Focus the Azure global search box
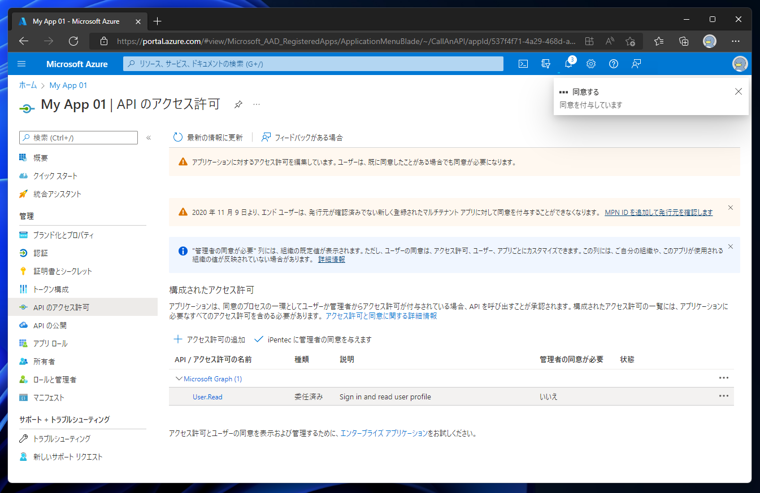The height and width of the screenshot is (493, 760). click(x=313, y=64)
